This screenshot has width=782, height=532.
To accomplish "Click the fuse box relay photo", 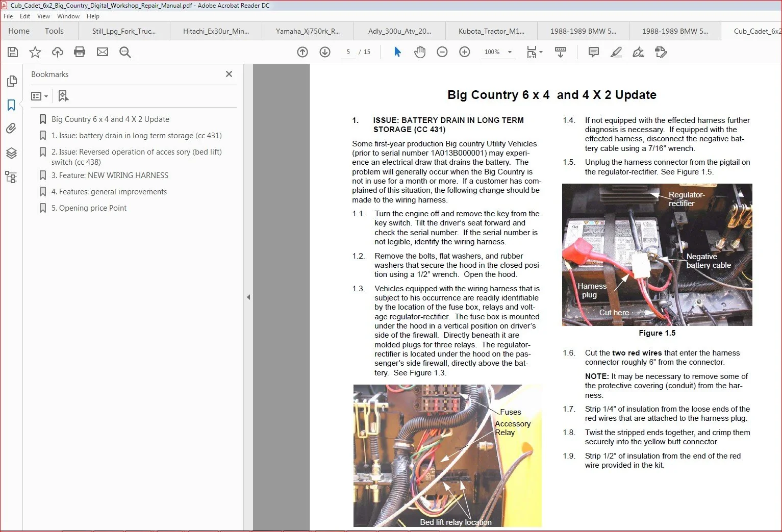I will 447,455.
